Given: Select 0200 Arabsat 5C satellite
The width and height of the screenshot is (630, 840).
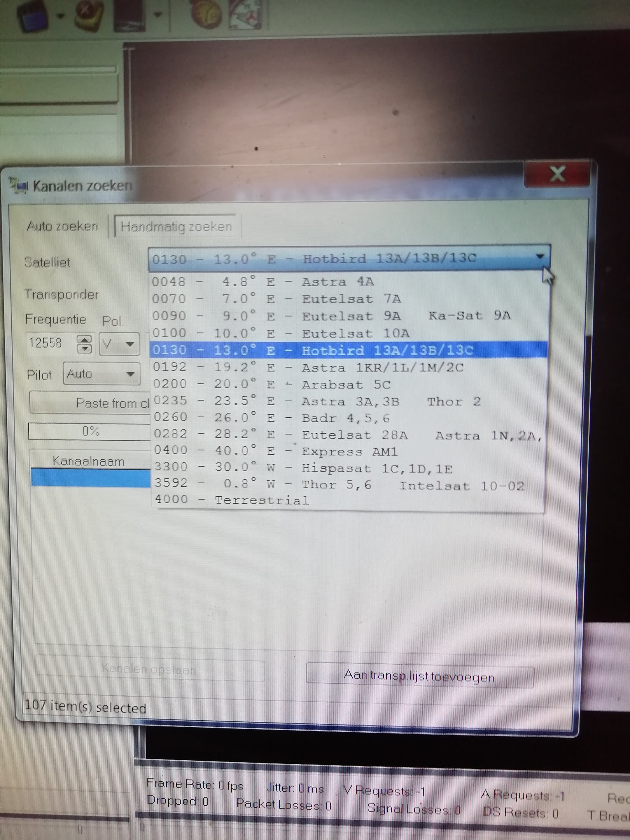Looking at the screenshot, I should (x=348, y=384).
